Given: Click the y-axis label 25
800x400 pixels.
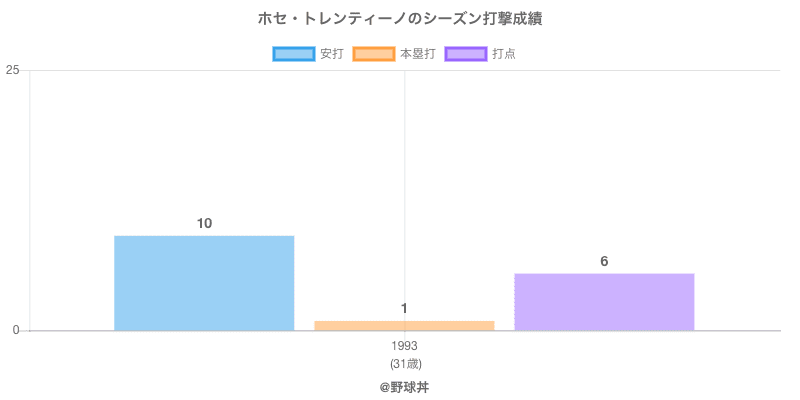Looking at the screenshot, I should click(13, 70).
